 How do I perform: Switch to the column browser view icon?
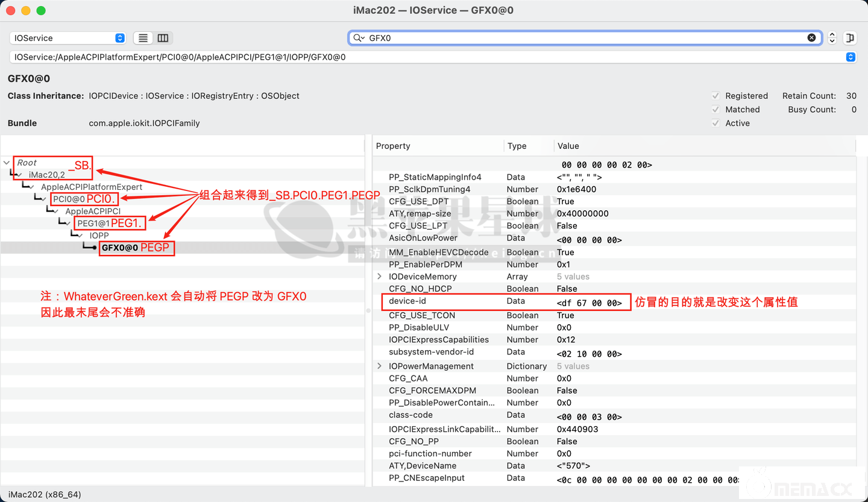(163, 38)
